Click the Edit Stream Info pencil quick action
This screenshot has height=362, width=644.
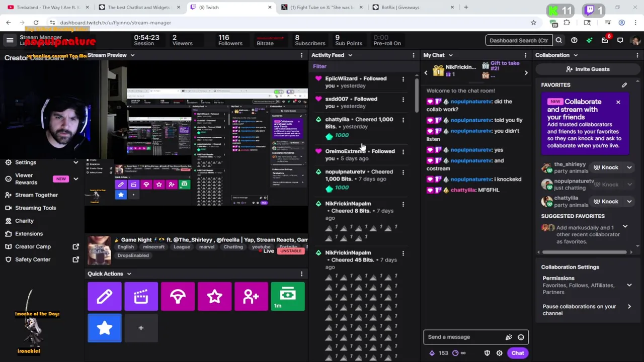[x=104, y=297]
